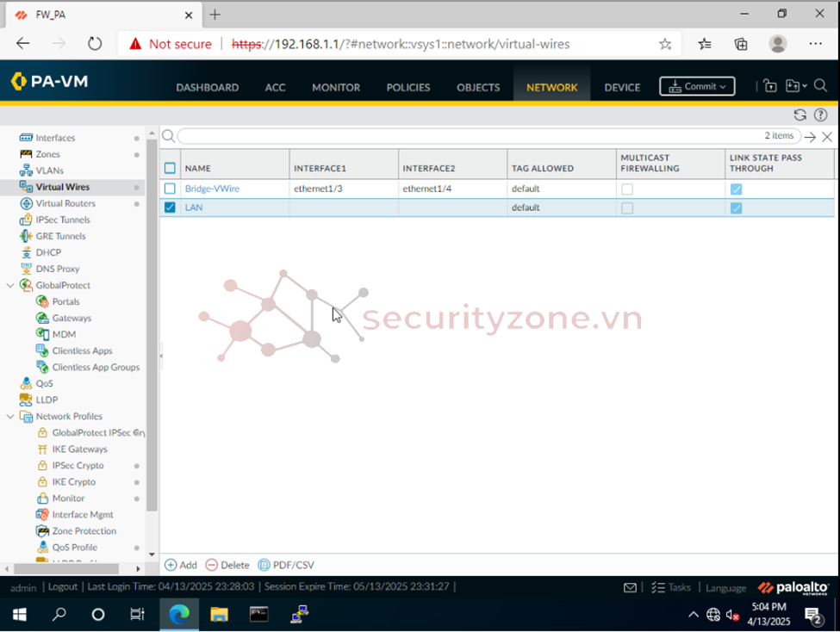Collapse the GlobalProtect tree node

(x=10, y=286)
